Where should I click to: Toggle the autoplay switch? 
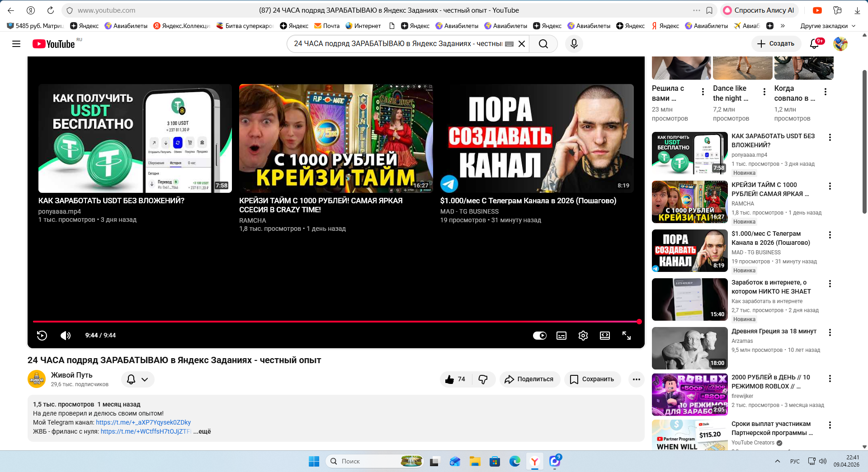pos(539,336)
